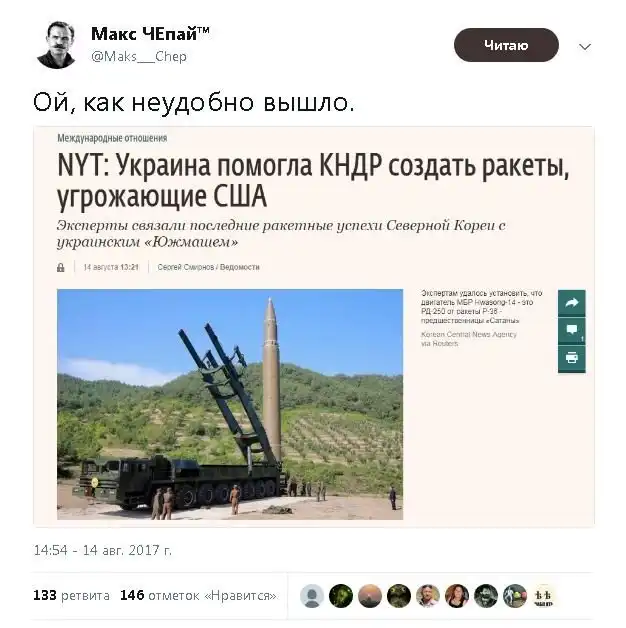Click the tweet timestamp 14:54 - 14 авг. 2017
Screen dimensions: 626x628
coord(103,550)
